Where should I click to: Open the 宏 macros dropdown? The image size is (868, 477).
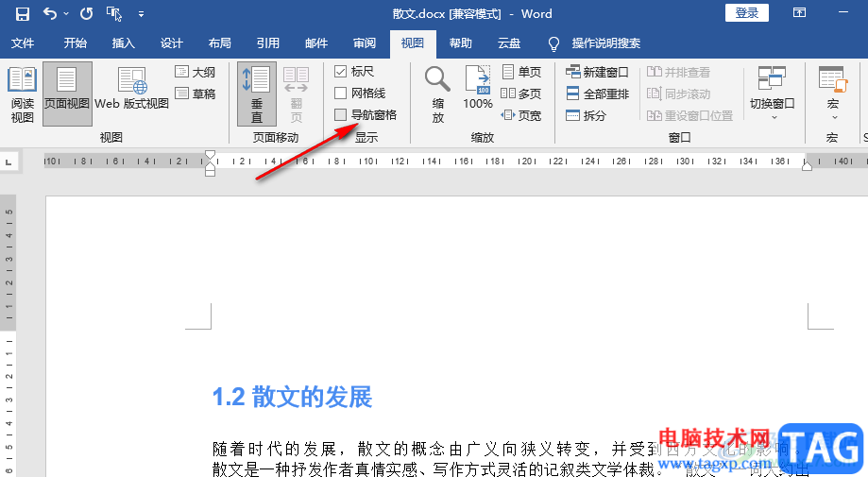pos(832,94)
